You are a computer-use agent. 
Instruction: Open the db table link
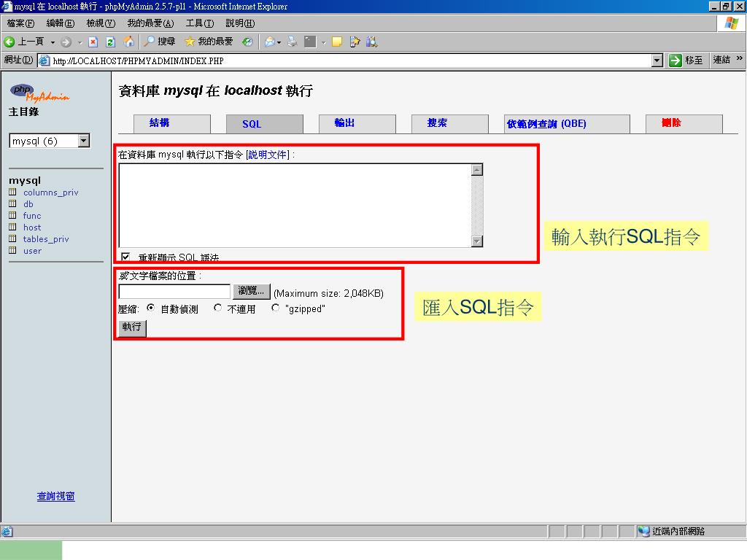(28, 204)
